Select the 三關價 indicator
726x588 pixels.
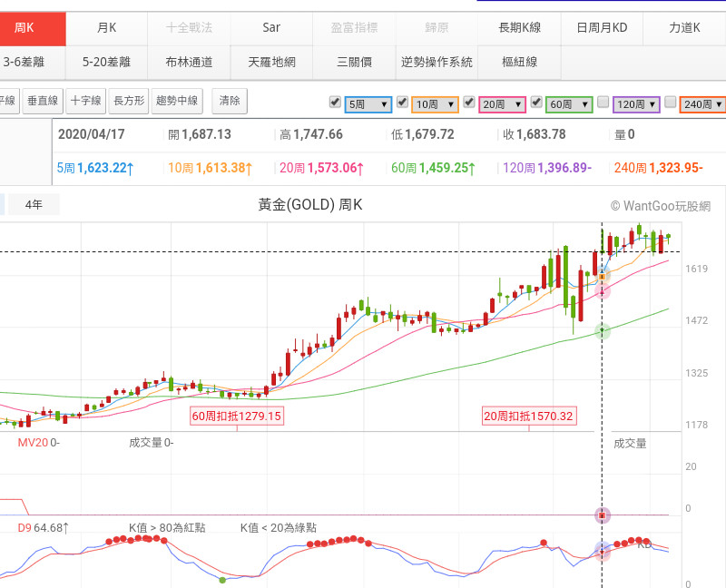coord(353,63)
